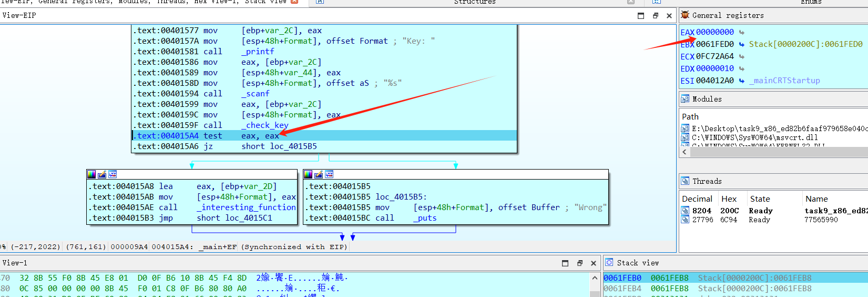
Task: Select the Modules panel title
Action: (x=707, y=99)
